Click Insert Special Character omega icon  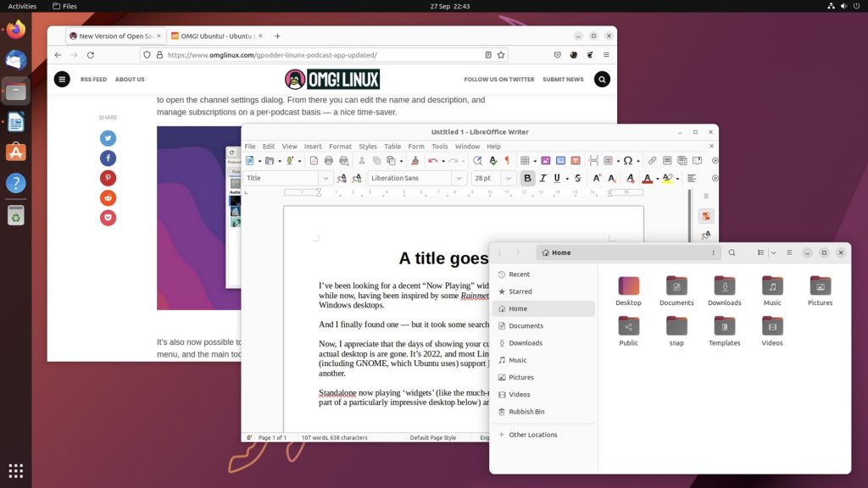point(628,161)
